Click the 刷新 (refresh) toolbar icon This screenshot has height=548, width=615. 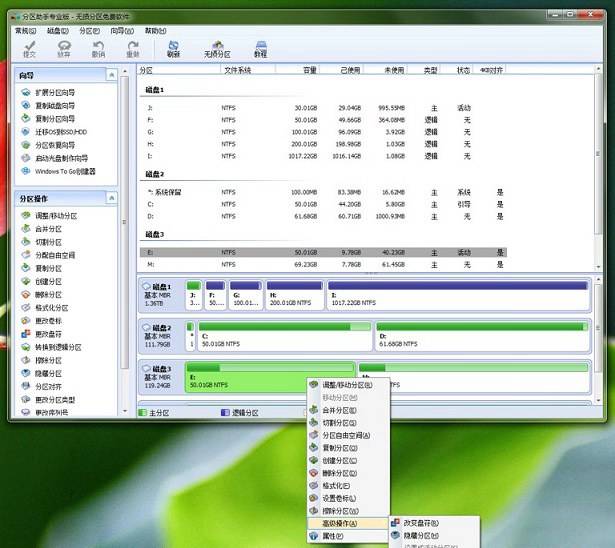tap(173, 48)
